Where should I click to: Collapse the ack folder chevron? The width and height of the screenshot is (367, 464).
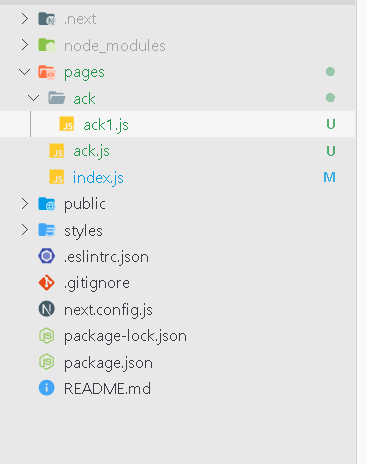(34, 98)
